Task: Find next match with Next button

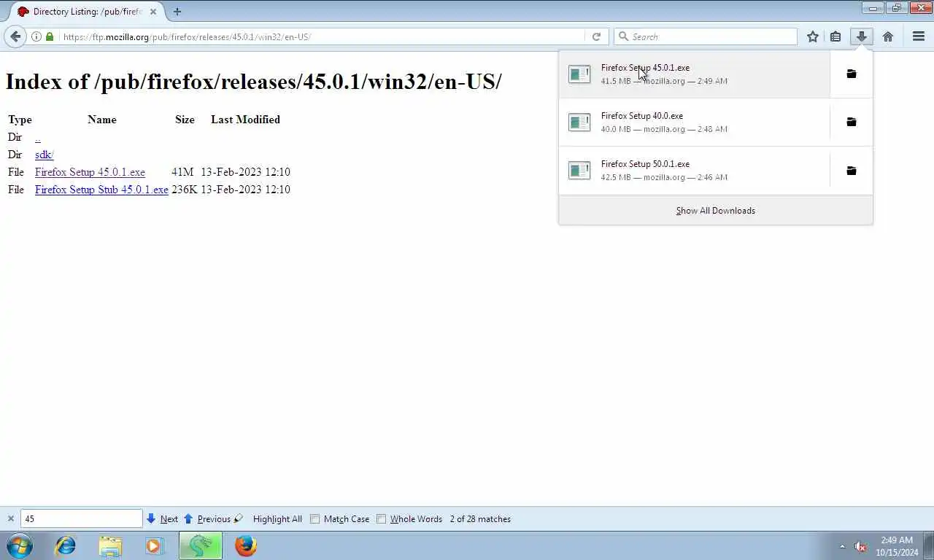Action: (162, 519)
